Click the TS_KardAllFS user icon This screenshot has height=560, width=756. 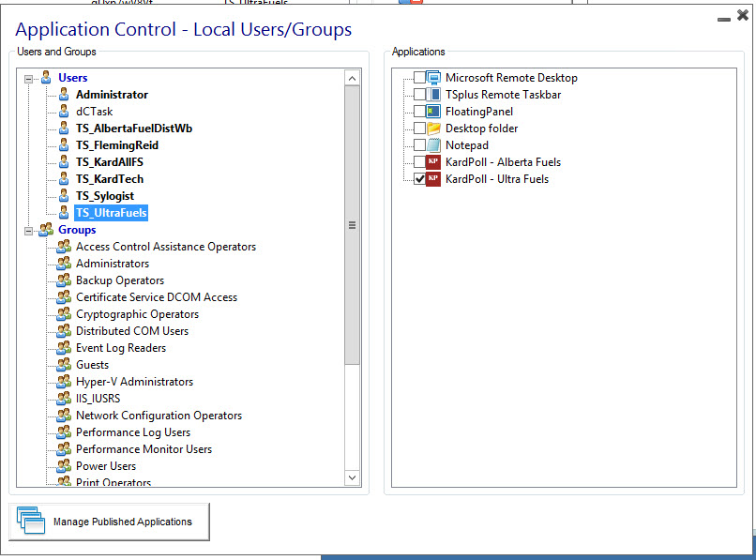[x=64, y=162]
